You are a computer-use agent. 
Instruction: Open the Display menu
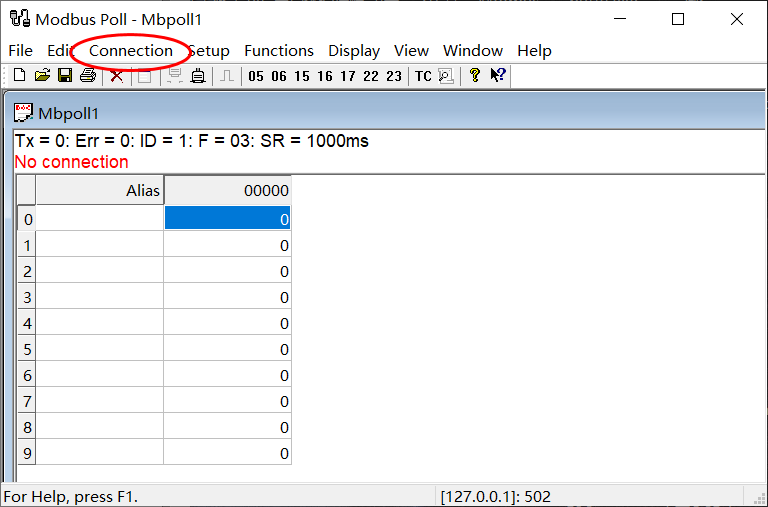pyautogui.click(x=354, y=50)
